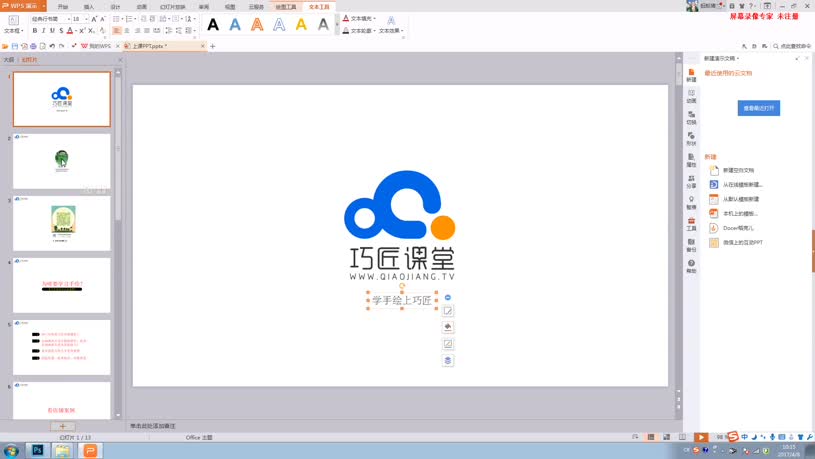Switch to the 大纲 outline panel tab
Viewport: 815px width, 459px height.
(x=9, y=60)
